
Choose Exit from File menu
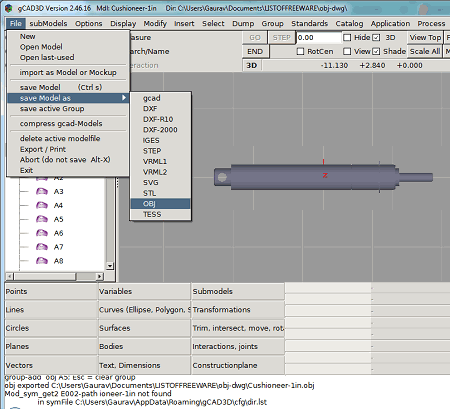click(68, 170)
